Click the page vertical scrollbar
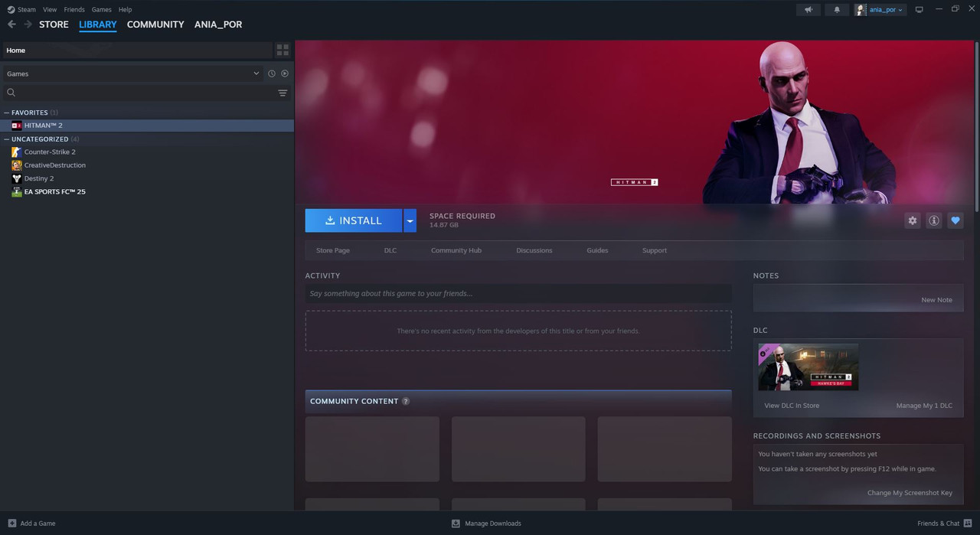The image size is (980, 535). pyautogui.click(x=976, y=126)
